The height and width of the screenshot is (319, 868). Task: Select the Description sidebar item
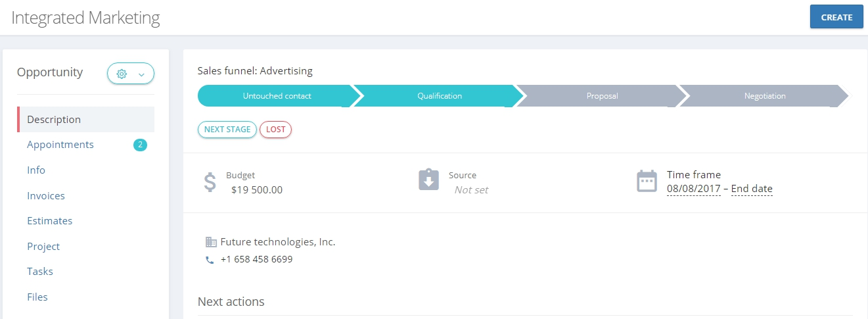pos(86,120)
